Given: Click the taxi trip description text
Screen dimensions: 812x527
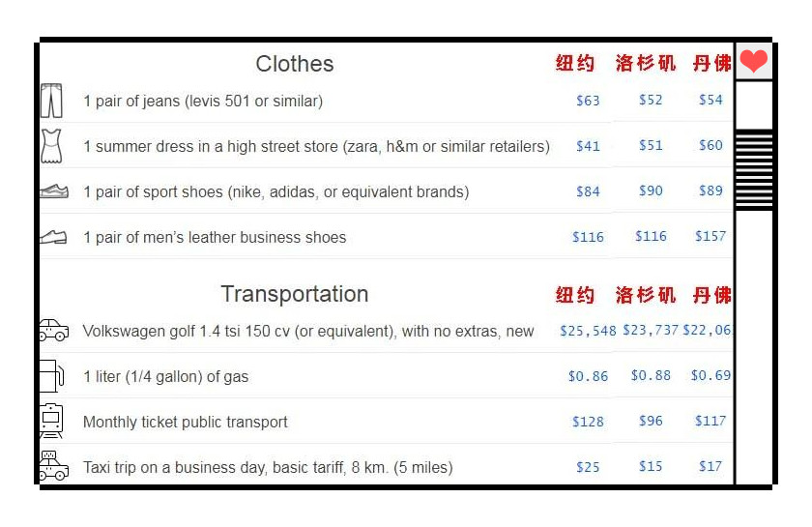Looking at the screenshot, I should coord(268,467).
